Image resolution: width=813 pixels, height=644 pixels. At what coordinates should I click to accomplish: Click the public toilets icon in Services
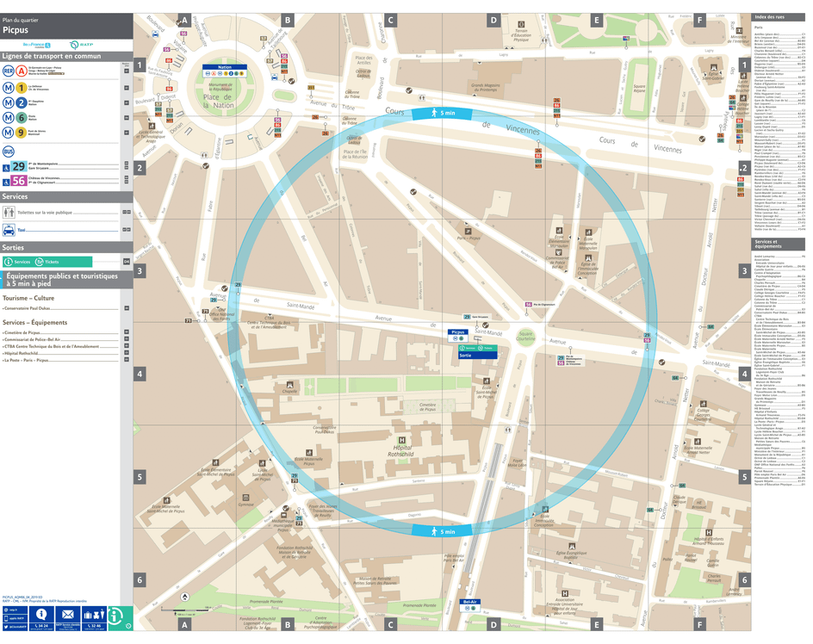point(7,211)
